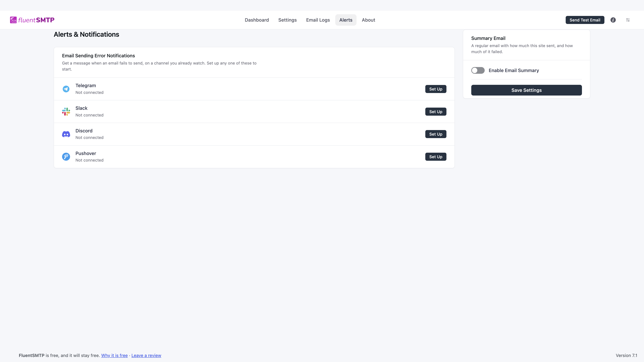644x362 pixels.
Task: Click the Telegram channel icon
Action: pos(66,89)
